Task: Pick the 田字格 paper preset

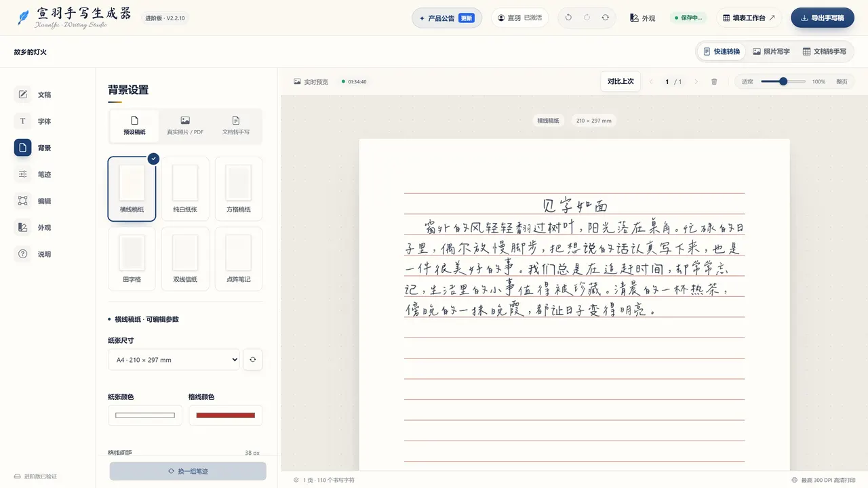Action: (132, 259)
